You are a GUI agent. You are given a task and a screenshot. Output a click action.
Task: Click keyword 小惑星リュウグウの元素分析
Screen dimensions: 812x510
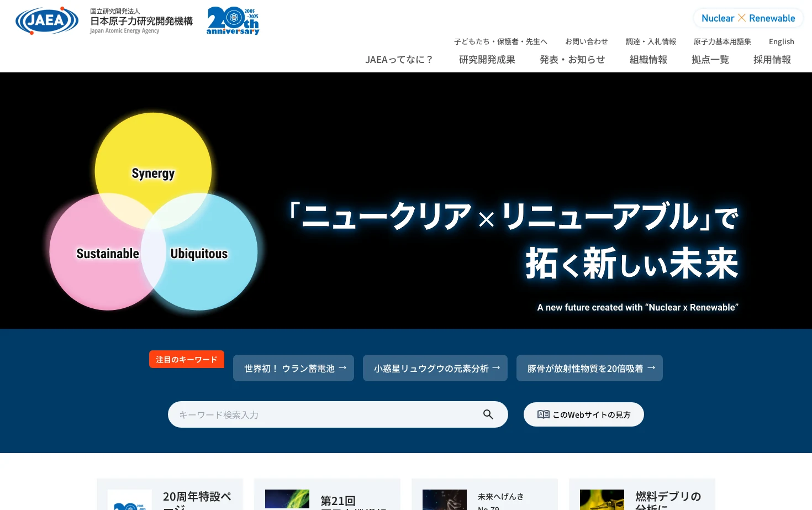coord(435,368)
